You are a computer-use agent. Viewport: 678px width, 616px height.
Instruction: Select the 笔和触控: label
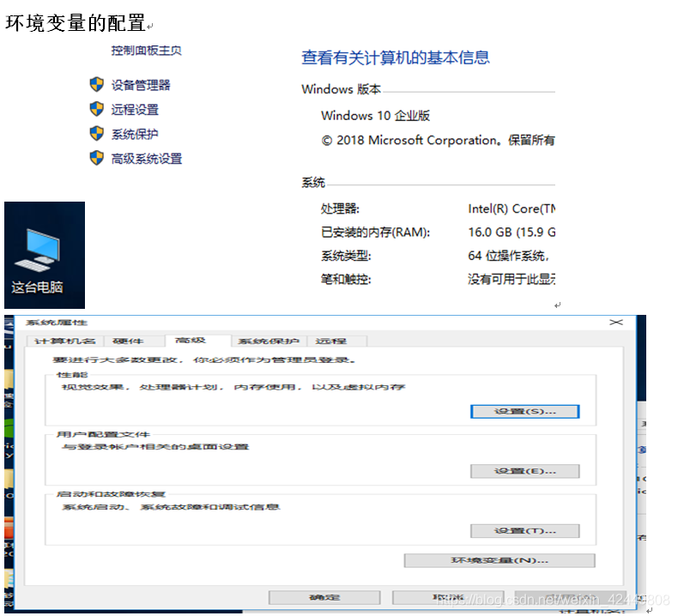[x=346, y=279]
